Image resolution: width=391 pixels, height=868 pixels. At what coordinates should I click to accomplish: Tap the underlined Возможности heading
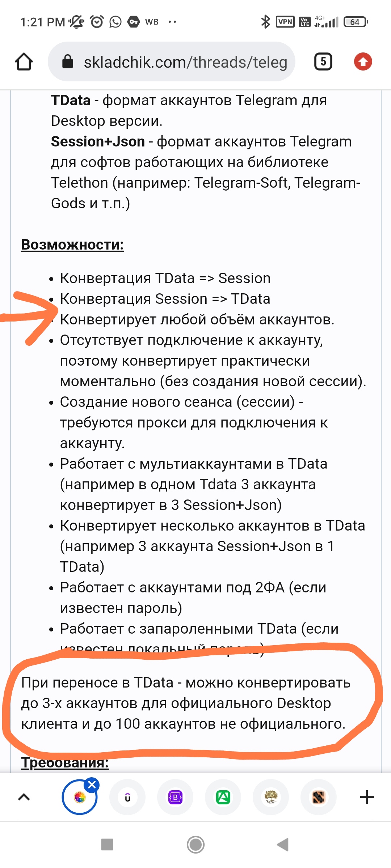coord(72,245)
